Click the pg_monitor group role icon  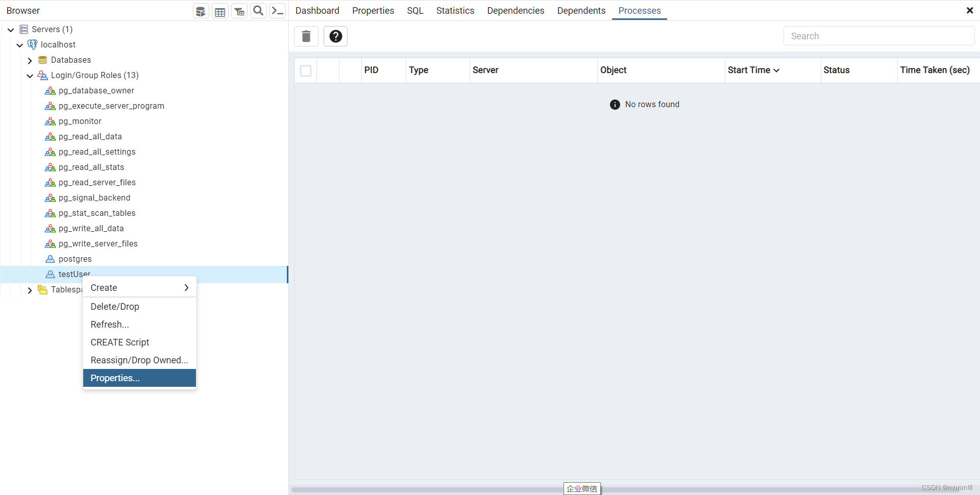50,121
